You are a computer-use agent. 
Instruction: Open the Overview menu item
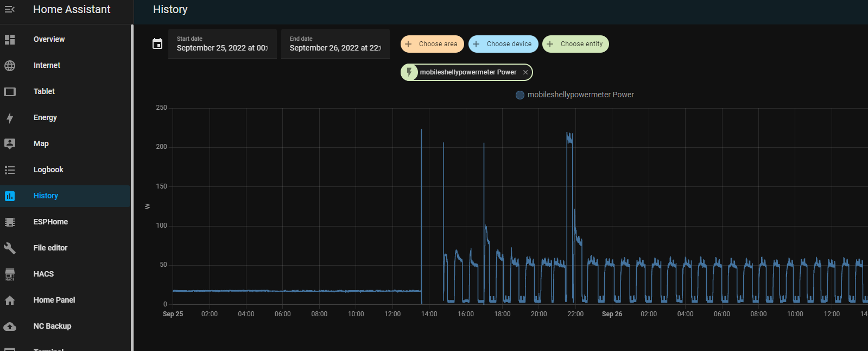[x=65, y=40]
